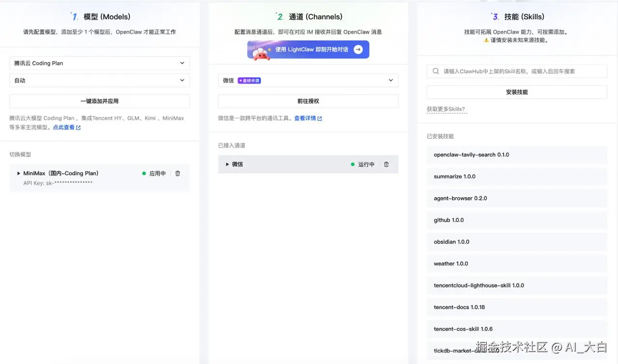
Task: Open the 自动 model selection dropdown
Action: click(x=99, y=81)
